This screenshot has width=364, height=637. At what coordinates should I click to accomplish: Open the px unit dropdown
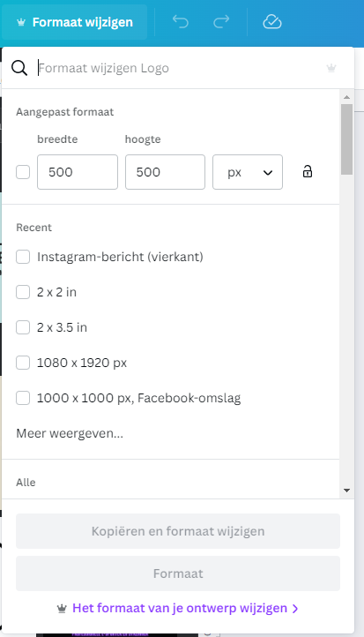point(248,172)
